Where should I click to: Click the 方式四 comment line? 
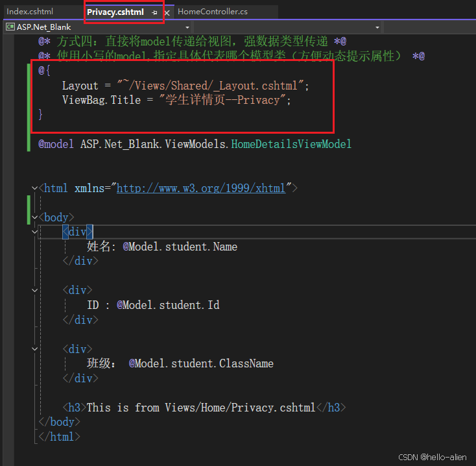192,42
